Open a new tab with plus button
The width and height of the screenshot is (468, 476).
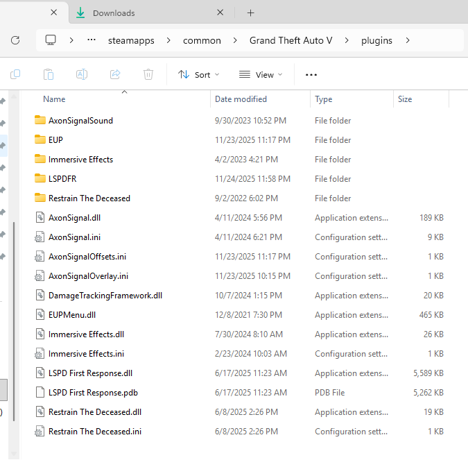point(251,12)
